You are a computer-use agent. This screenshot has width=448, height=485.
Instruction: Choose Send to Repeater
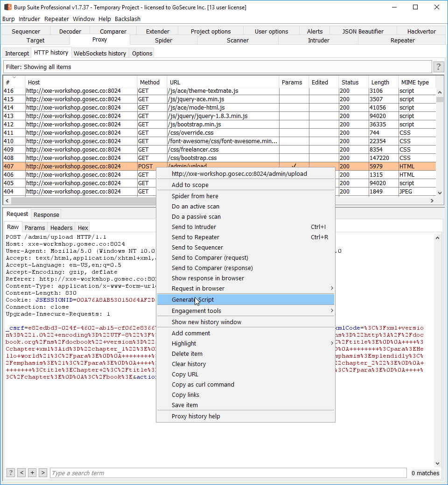(194, 237)
